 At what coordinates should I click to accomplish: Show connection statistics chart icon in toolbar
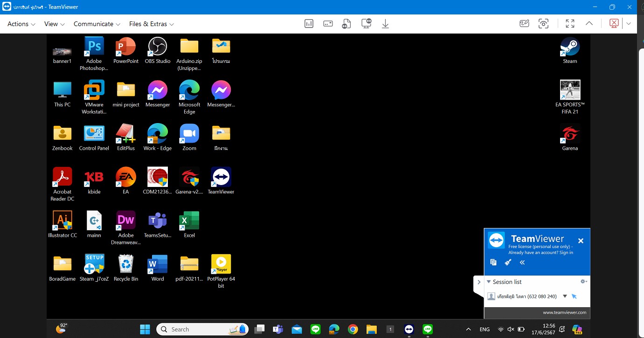point(309,24)
